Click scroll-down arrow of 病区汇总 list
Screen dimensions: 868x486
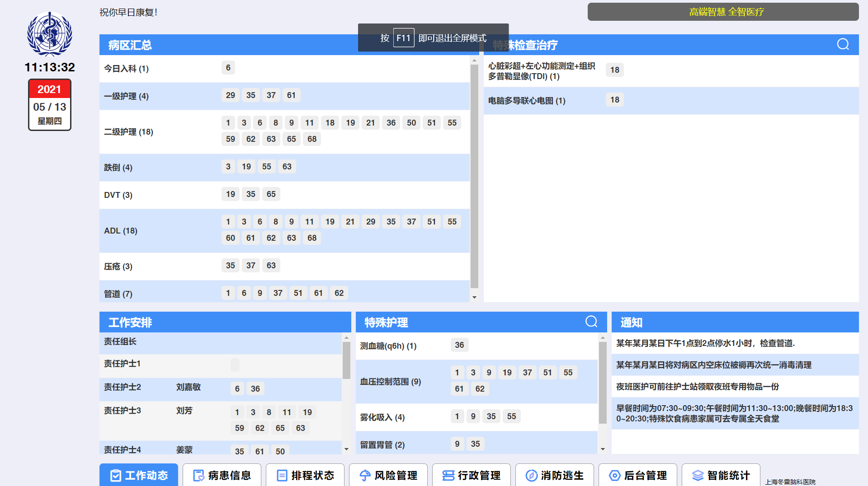click(474, 297)
